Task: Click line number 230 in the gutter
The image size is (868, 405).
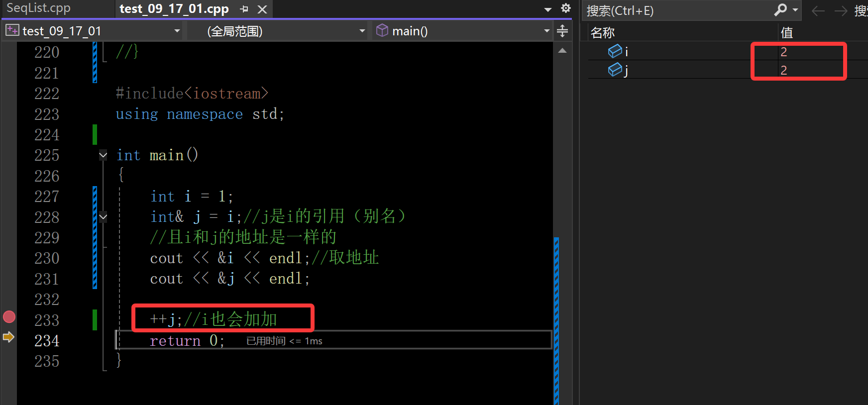Action: pos(47,258)
